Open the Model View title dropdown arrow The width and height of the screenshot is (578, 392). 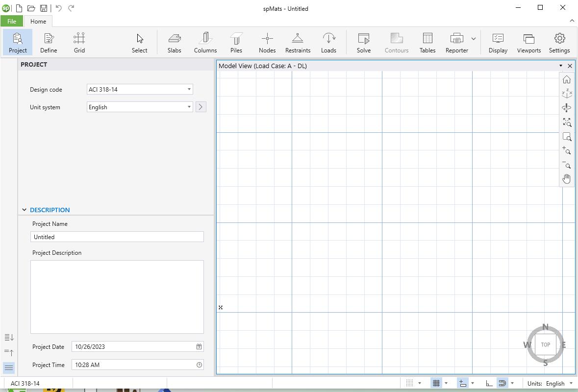tap(561, 66)
